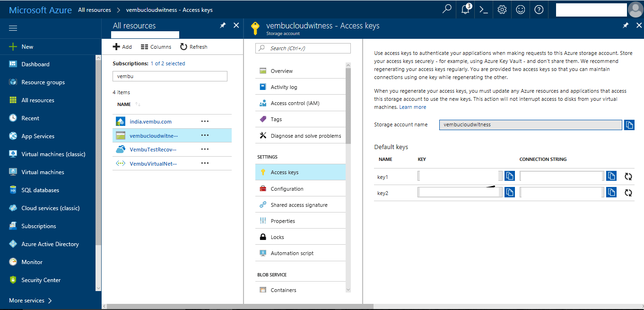This screenshot has height=310, width=644.
Task: Open portal settings via the gear icon
Action: (x=502, y=9)
